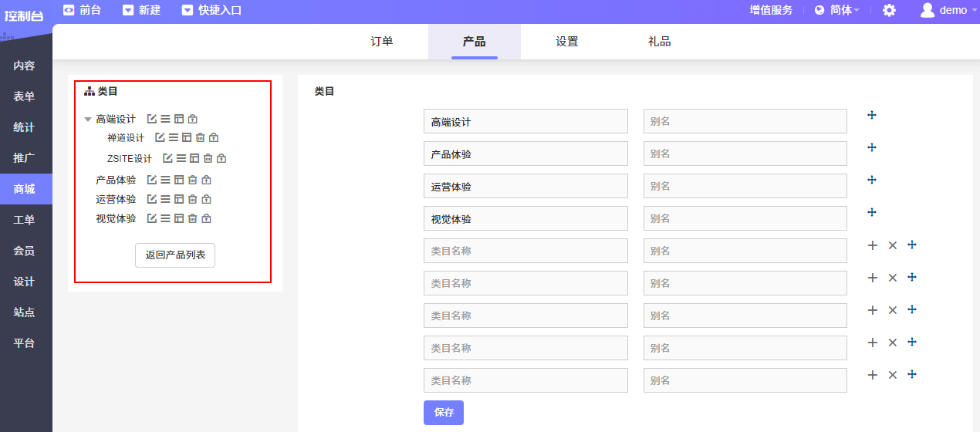Click the move handle on the 产品体验 row

click(x=872, y=147)
